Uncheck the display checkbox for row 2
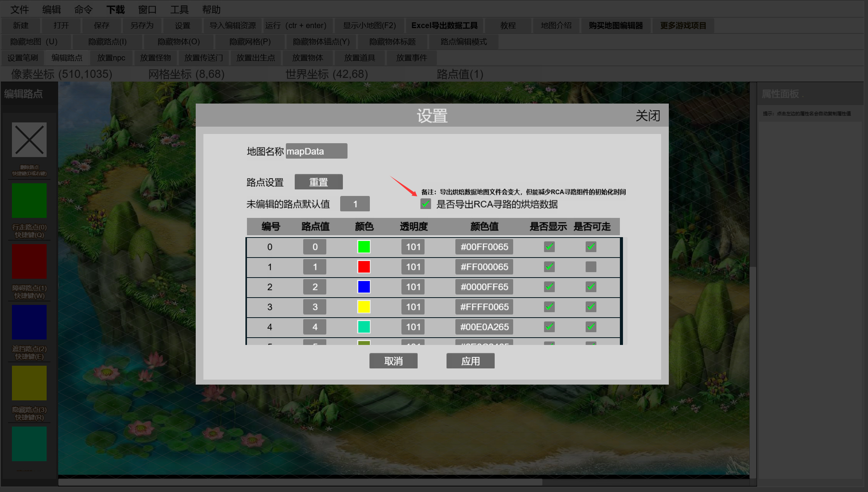This screenshot has width=868, height=492. click(549, 287)
